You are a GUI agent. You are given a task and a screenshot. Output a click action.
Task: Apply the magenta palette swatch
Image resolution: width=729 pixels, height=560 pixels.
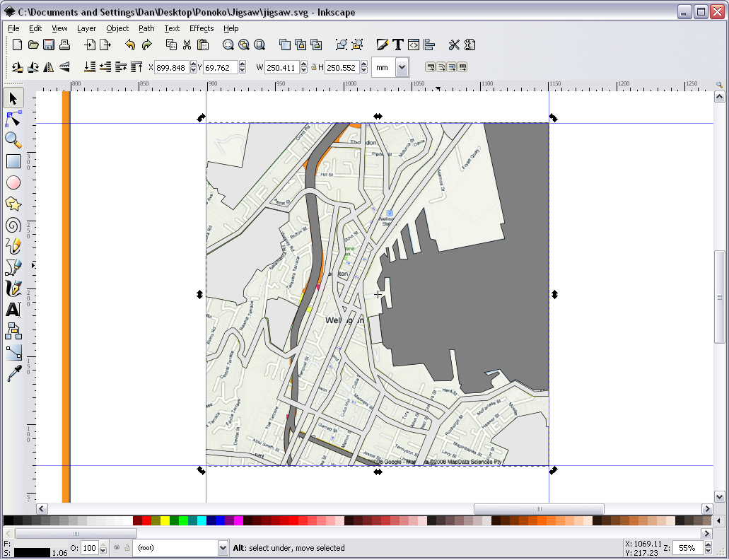click(238, 520)
